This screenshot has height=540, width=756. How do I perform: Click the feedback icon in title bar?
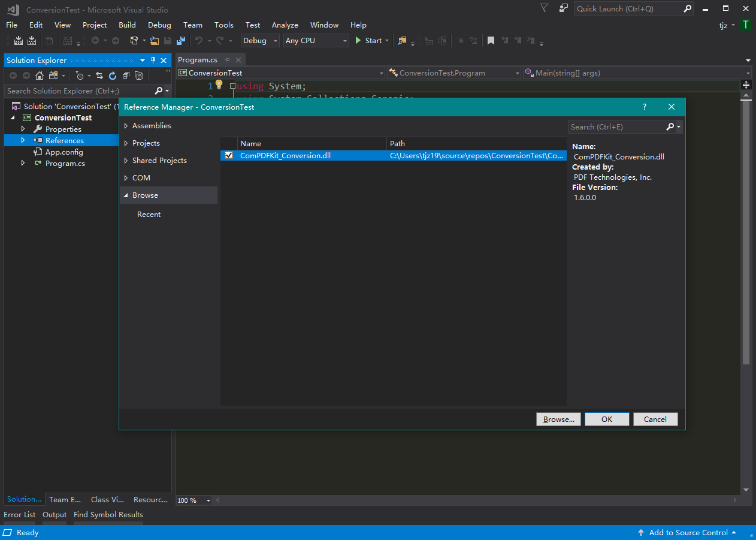point(564,8)
